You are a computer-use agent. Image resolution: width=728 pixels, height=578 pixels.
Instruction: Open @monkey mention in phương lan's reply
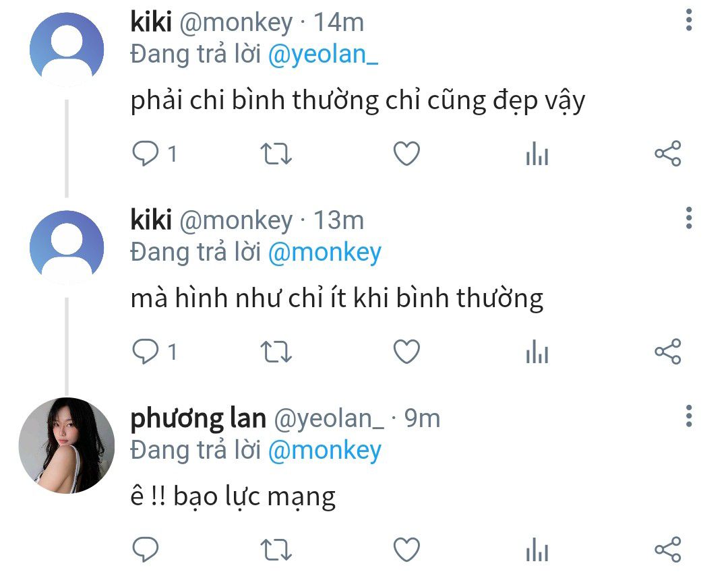point(324,451)
